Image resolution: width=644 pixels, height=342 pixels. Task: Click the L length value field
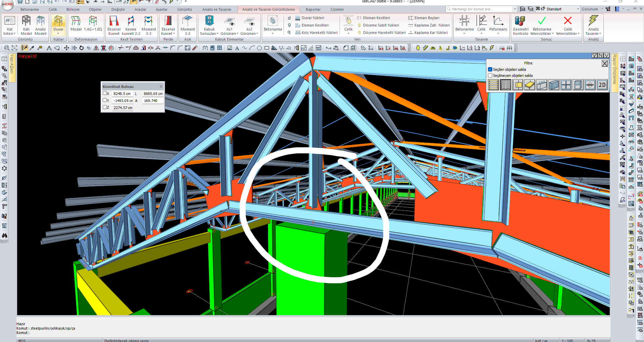coord(153,94)
